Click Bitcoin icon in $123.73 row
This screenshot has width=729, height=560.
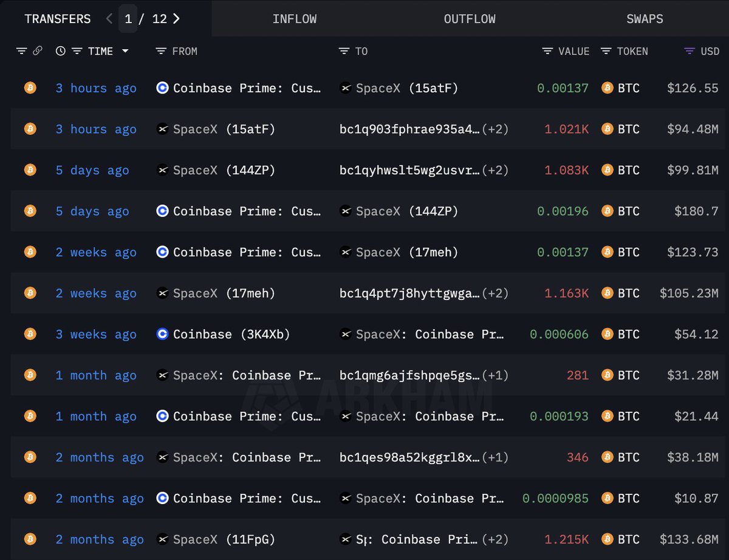(30, 252)
